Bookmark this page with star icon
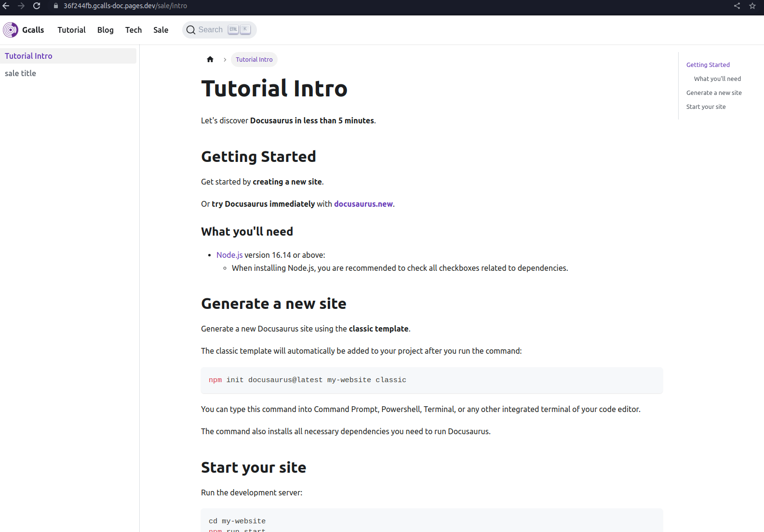The width and height of the screenshot is (764, 532). click(752, 6)
